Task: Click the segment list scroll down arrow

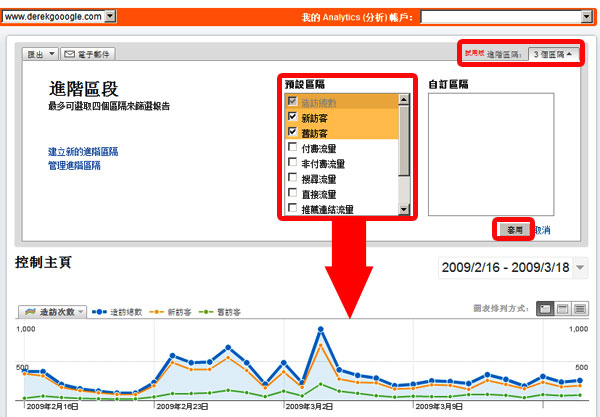Action: click(404, 209)
